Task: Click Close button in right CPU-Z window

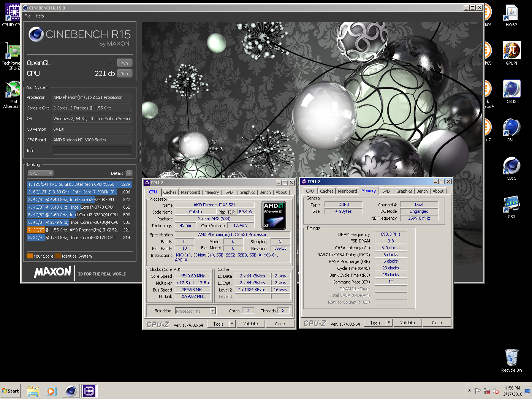Action: point(437,323)
